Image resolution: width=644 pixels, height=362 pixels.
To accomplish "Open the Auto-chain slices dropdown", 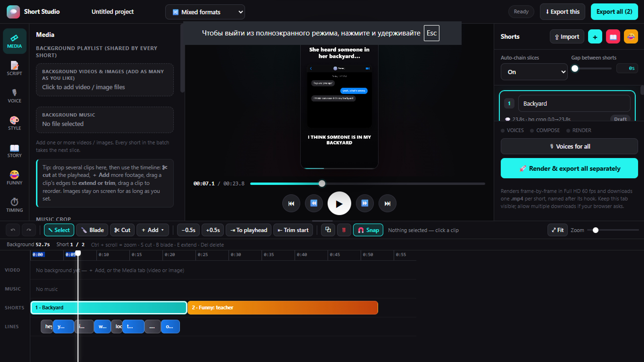I will coord(534,72).
